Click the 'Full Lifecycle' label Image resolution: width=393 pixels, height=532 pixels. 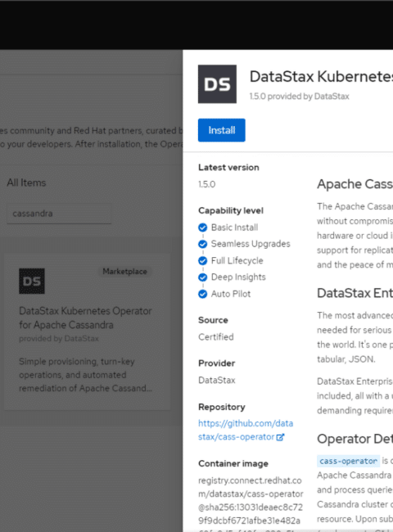tap(237, 260)
